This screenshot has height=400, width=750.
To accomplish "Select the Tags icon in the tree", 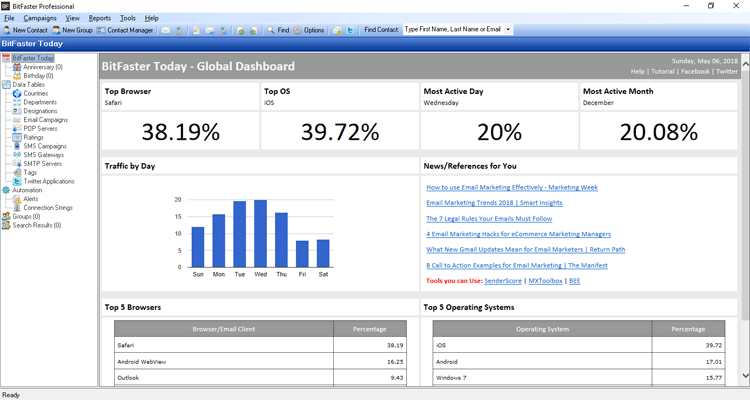I will click(x=17, y=172).
